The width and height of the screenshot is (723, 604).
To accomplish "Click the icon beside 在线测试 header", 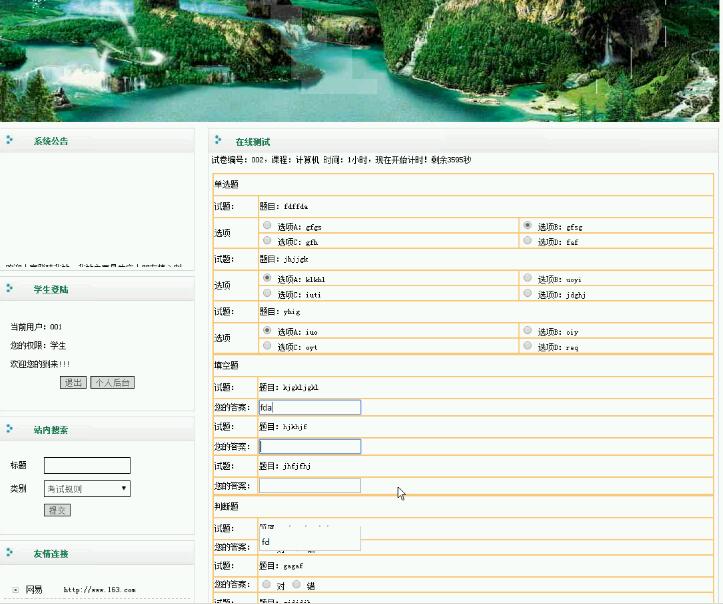I will click(x=218, y=140).
